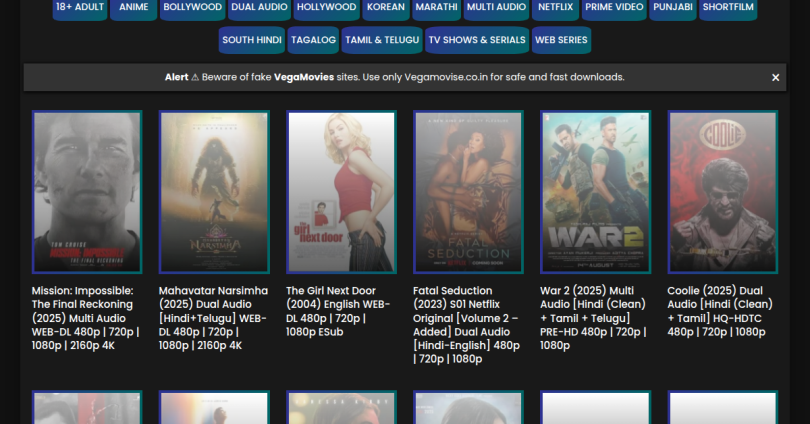
Task: Click the Mission: Impossible poster thumbnail
Action: point(87,191)
